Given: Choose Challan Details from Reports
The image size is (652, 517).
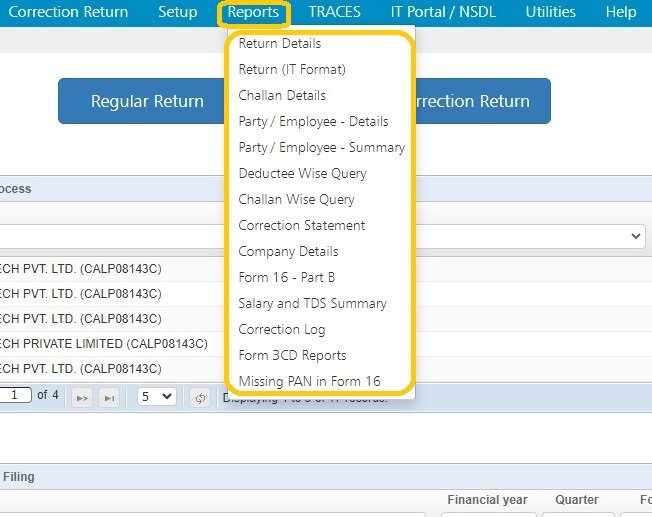Looking at the screenshot, I should point(282,95).
